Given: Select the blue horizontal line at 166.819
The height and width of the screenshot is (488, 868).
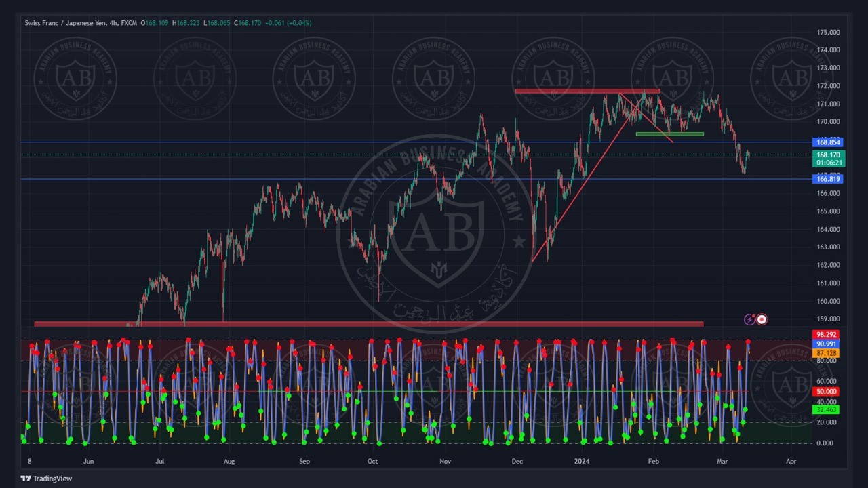Looking at the screenshot, I should (416, 179).
